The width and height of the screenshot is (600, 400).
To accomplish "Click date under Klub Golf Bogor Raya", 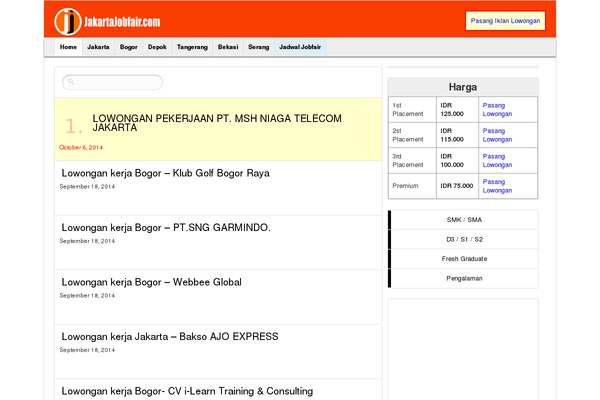I will pyautogui.click(x=87, y=186).
